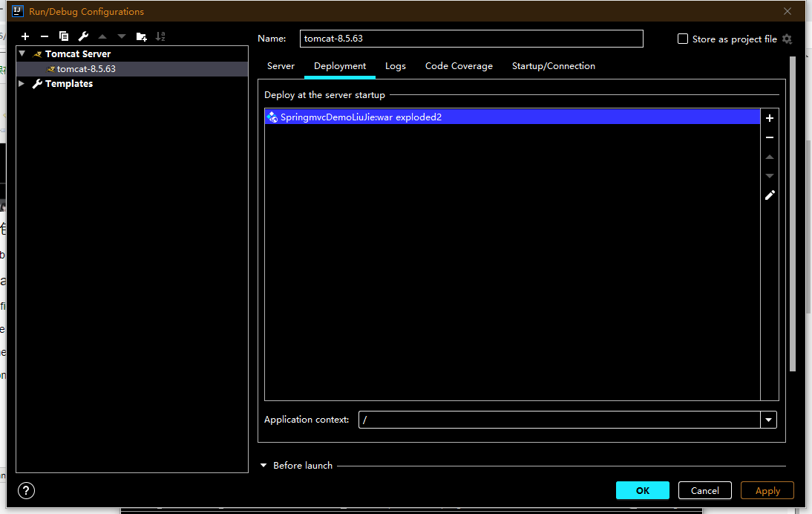812x514 pixels.
Task: Enable Store as project file checkbox
Action: tap(683, 39)
